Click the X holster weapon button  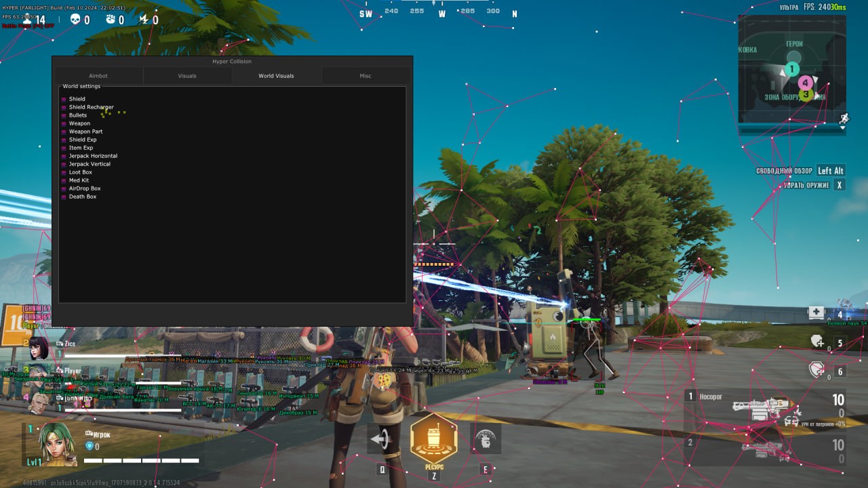(840, 185)
